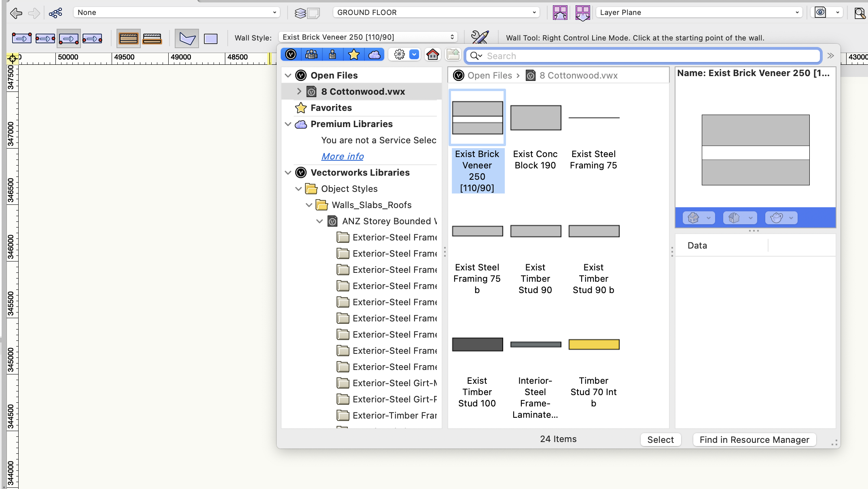This screenshot has height=489, width=868.
Task: Toggle Vectorworks Libraries filter button
Action: pyautogui.click(x=291, y=55)
